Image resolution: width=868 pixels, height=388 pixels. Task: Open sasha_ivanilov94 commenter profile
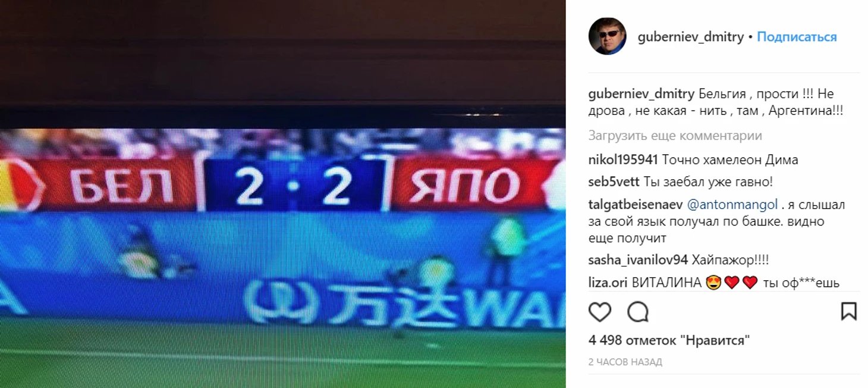pyautogui.click(x=638, y=260)
